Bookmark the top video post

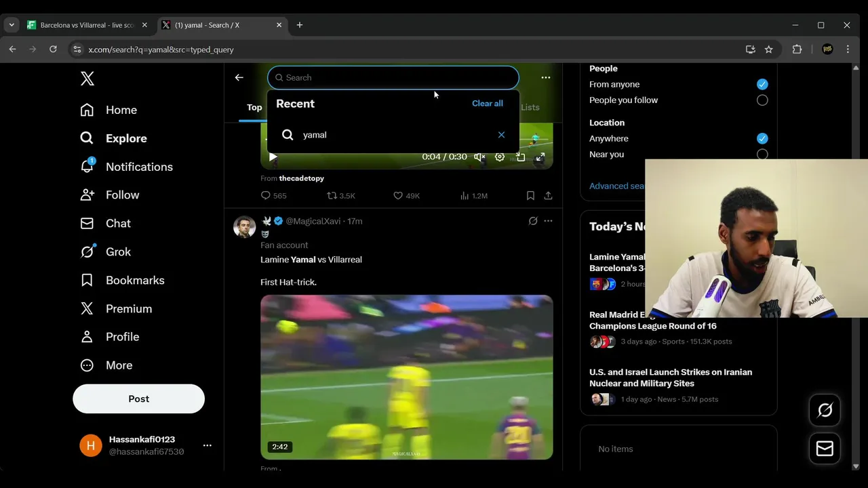530,195
